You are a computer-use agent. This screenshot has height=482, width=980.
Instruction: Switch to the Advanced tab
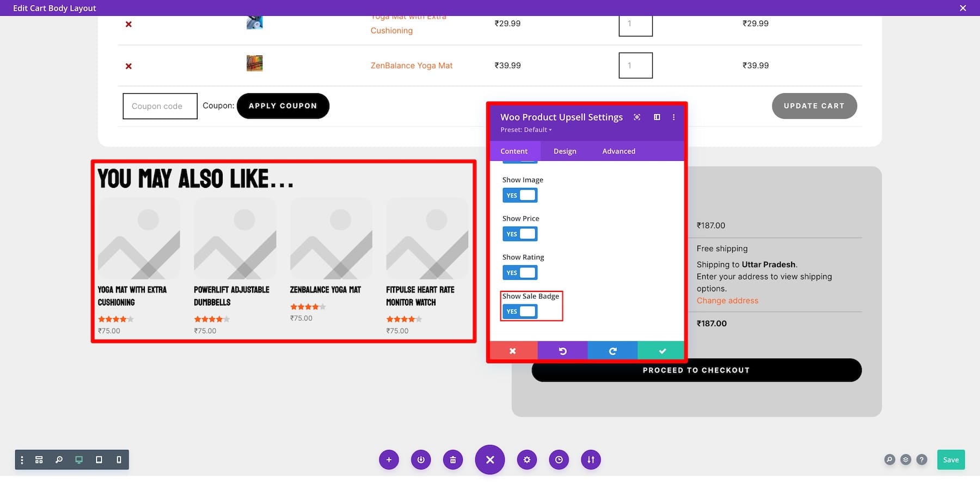pyautogui.click(x=618, y=151)
